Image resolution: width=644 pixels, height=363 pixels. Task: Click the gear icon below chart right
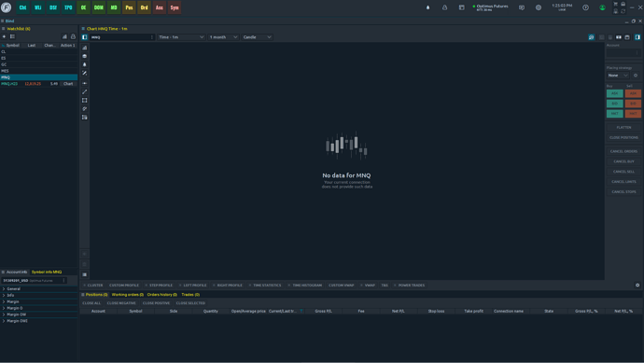tap(637, 285)
